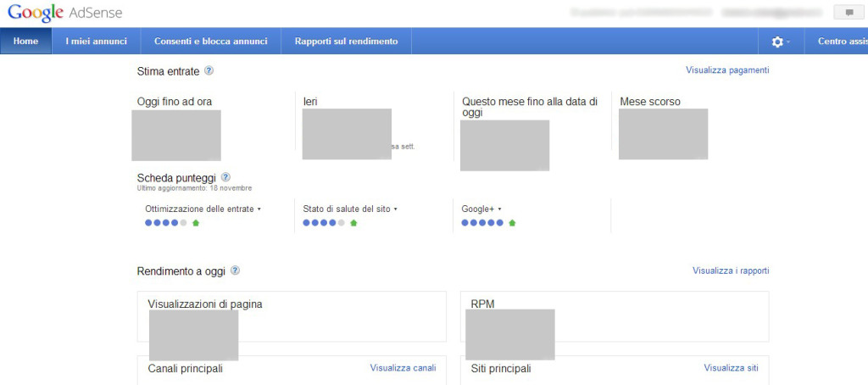Open the Visualizza canali link
Image resolution: width=868 pixels, height=385 pixels.
(x=403, y=368)
